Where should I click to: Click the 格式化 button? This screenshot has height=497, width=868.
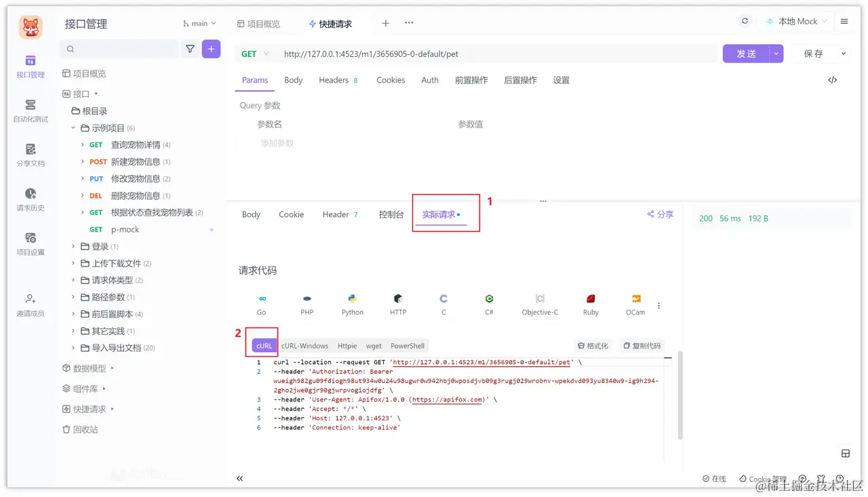[593, 346]
